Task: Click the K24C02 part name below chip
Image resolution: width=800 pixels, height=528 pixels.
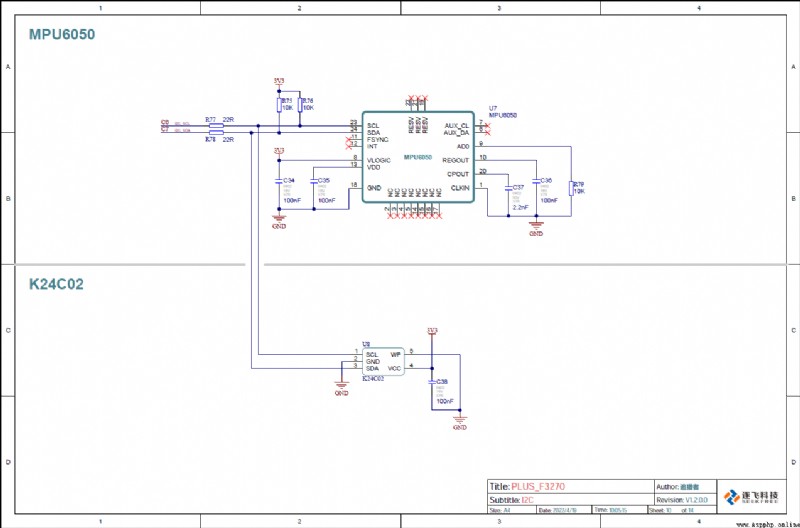Action: tap(373, 379)
